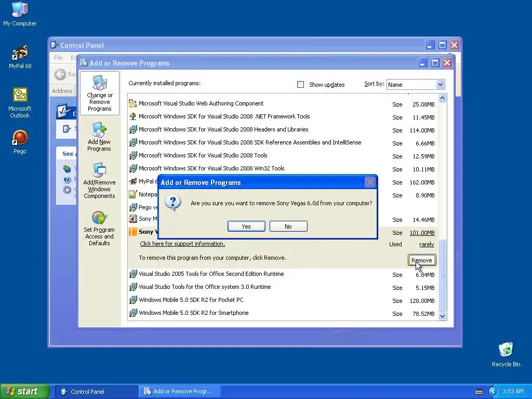Open Set Program Access and Defaults icon
Image resolution: width=532 pixels, height=399 pixels.
(x=99, y=229)
